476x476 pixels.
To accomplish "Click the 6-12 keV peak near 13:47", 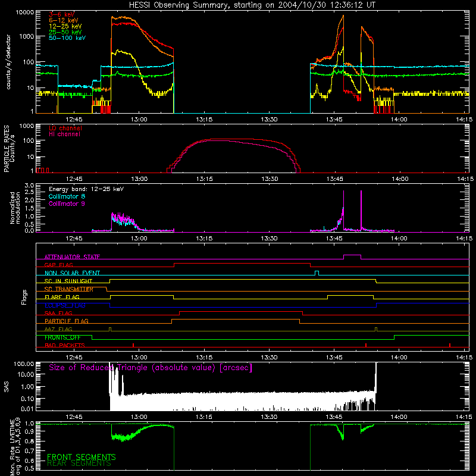I will [x=343, y=16].
